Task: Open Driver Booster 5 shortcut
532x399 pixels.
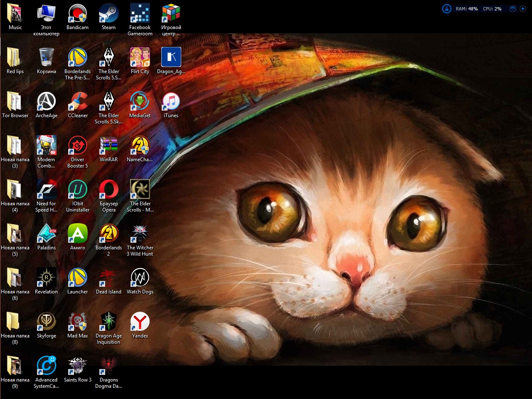Action: [77, 152]
